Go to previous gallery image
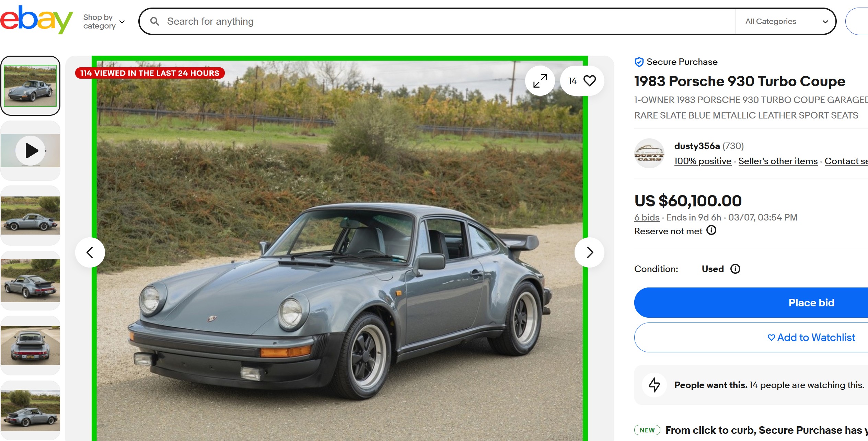 tap(90, 252)
